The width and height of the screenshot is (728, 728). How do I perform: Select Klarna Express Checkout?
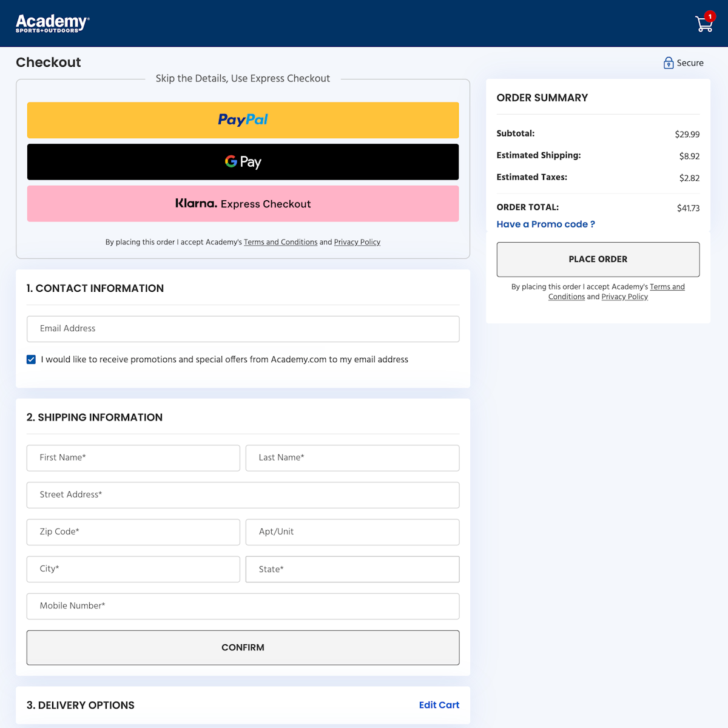[243, 204]
